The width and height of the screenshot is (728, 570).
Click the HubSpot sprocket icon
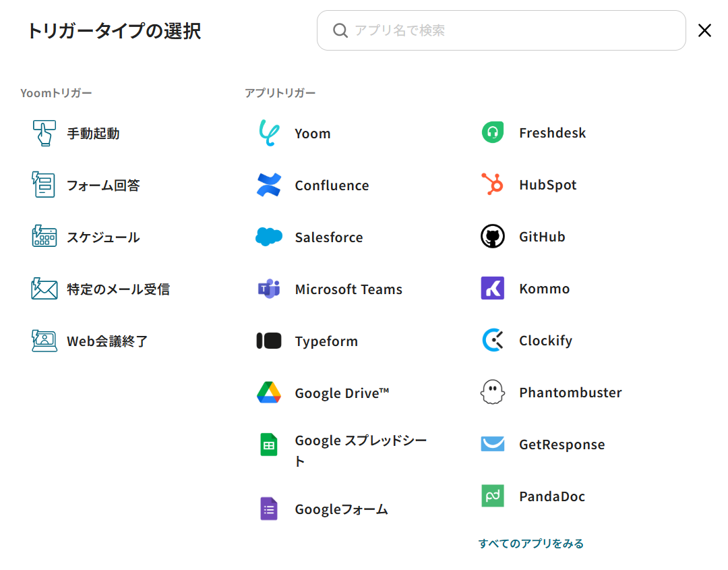492,184
